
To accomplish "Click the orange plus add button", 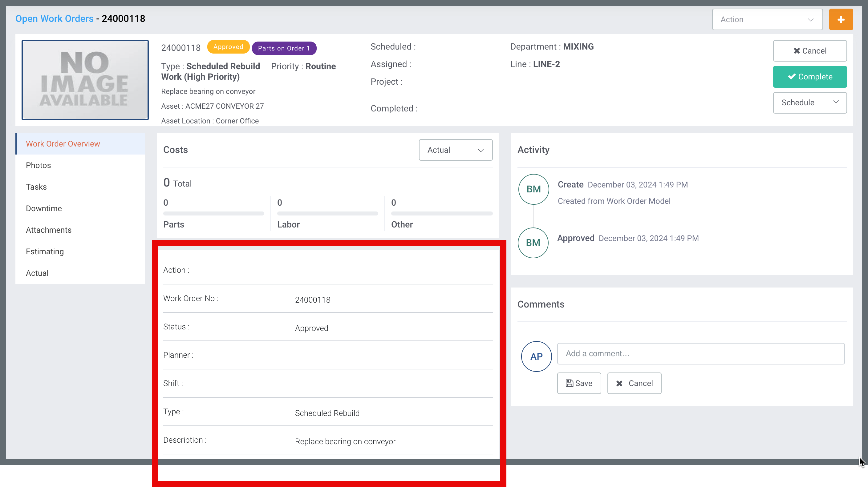I will pyautogui.click(x=841, y=19).
